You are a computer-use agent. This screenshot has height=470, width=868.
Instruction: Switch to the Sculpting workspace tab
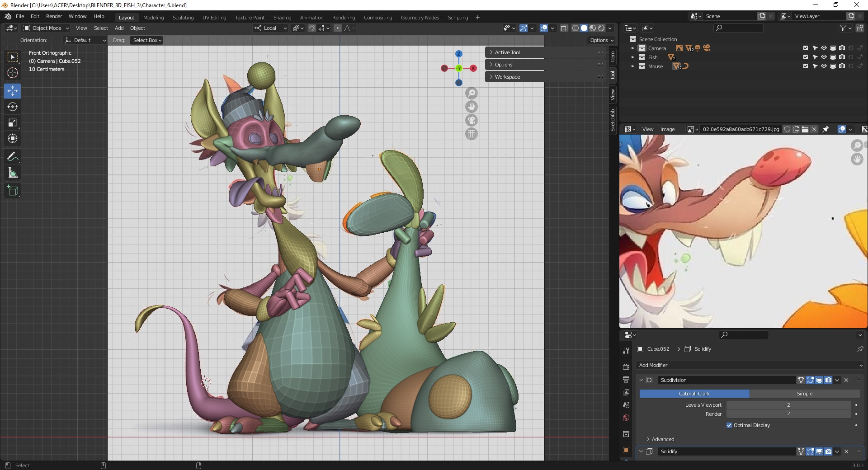click(183, 18)
